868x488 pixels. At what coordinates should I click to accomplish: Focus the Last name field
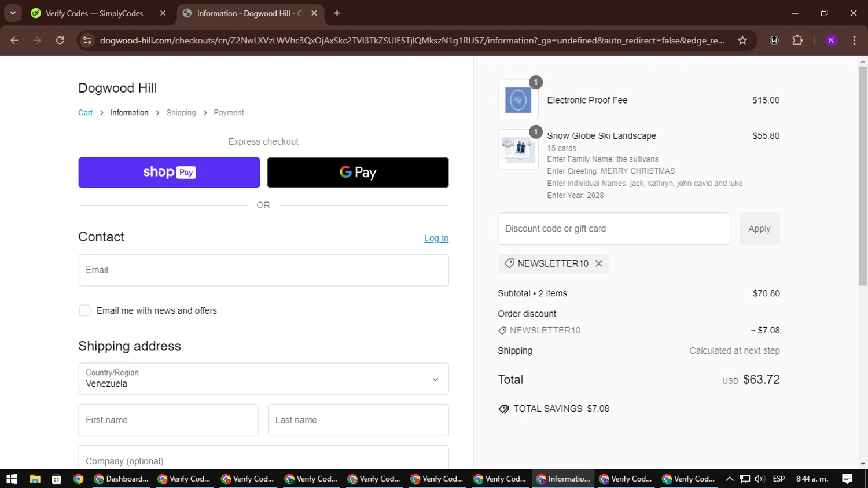358,420
